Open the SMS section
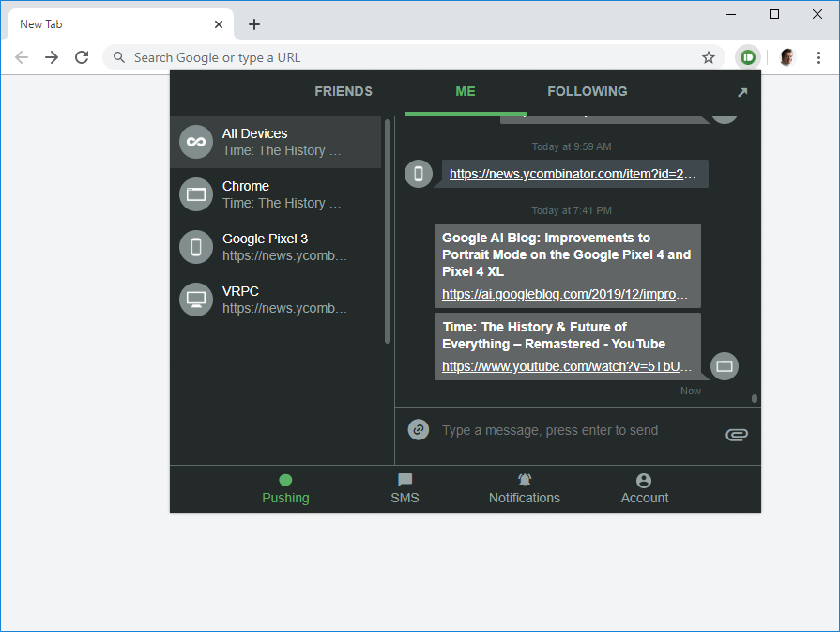 click(x=405, y=489)
